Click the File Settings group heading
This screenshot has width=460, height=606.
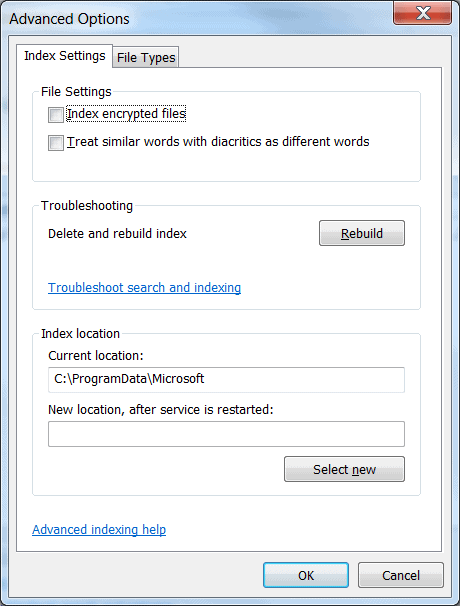click(76, 92)
